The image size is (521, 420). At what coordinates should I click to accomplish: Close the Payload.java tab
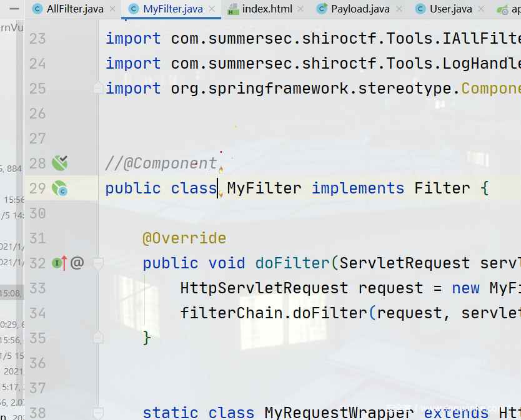pyautogui.click(x=399, y=9)
